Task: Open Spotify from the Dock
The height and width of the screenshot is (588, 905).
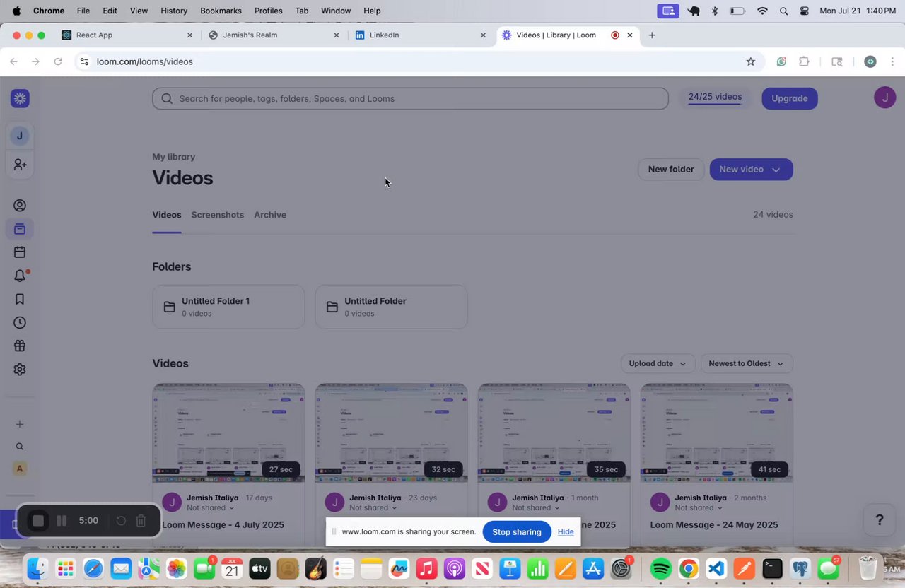Action: (660, 568)
